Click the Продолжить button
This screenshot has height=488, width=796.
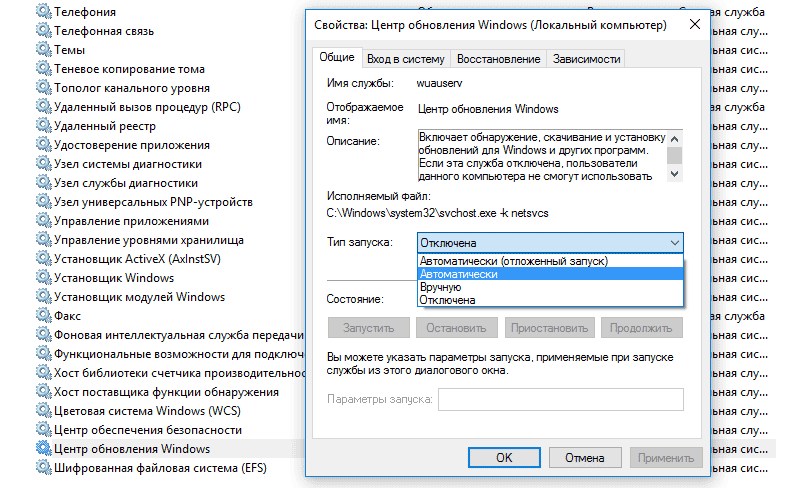click(x=642, y=328)
